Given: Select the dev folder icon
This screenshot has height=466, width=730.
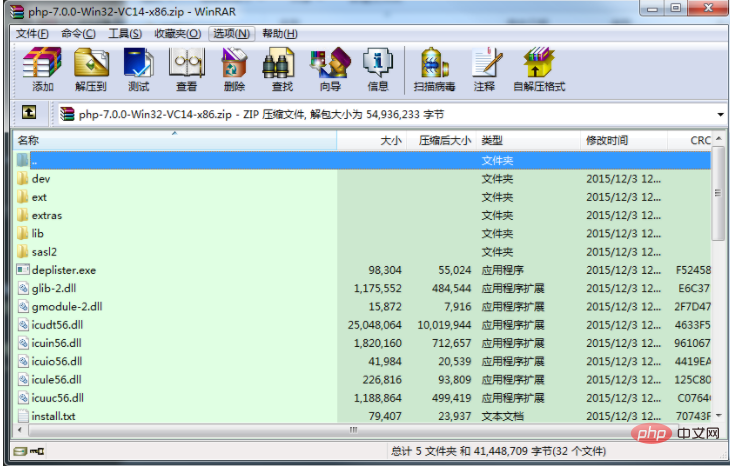Looking at the screenshot, I should pyautogui.click(x=22, y=179).
